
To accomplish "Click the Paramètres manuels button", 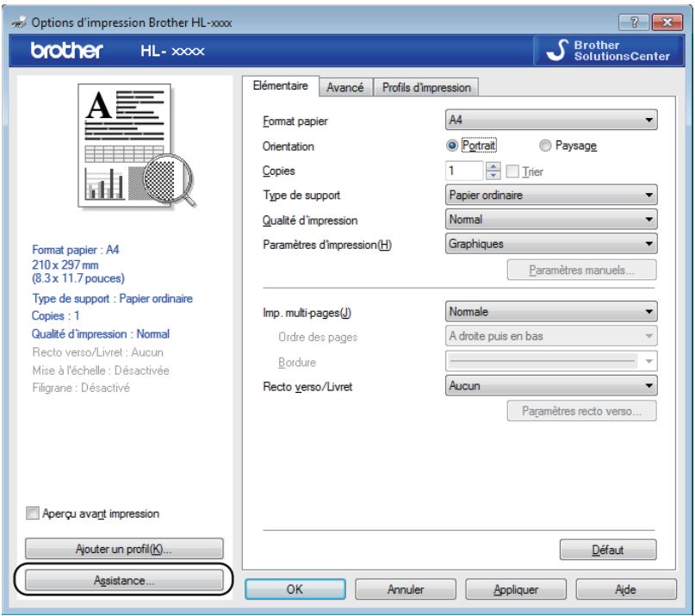I will (x=581, y=270).
